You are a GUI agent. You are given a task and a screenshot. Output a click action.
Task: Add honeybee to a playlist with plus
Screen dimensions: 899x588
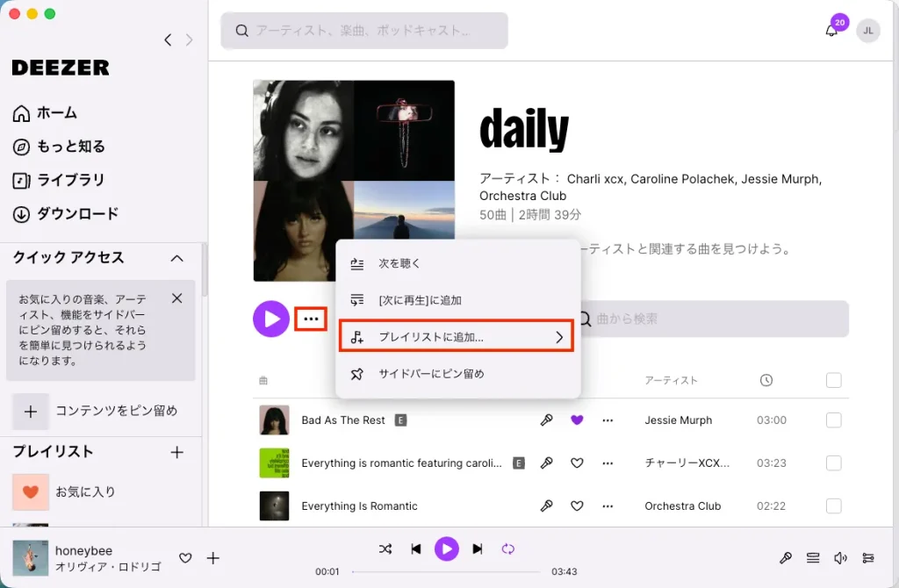212,557
